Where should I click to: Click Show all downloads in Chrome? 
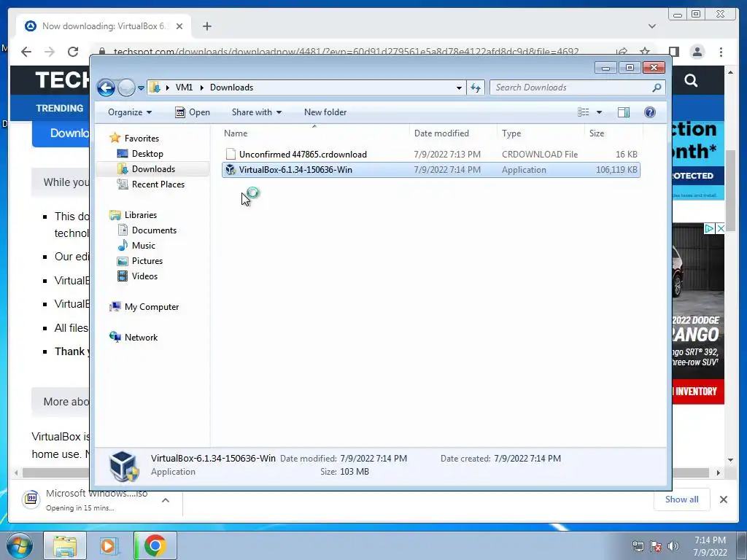pyautogui.click(x=682, y=499)
